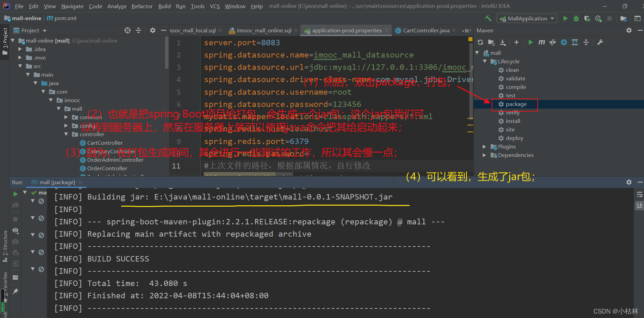Toggle soft-wrap in the Run console

tap(639, 195)
